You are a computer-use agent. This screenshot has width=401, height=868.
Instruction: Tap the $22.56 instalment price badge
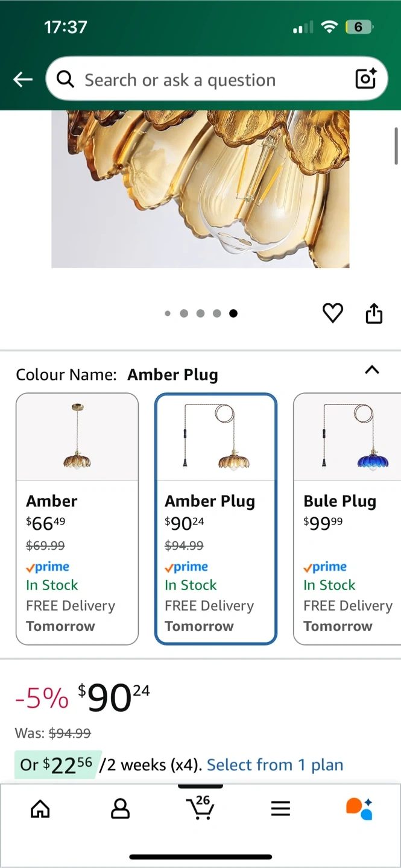coord(55,765)
